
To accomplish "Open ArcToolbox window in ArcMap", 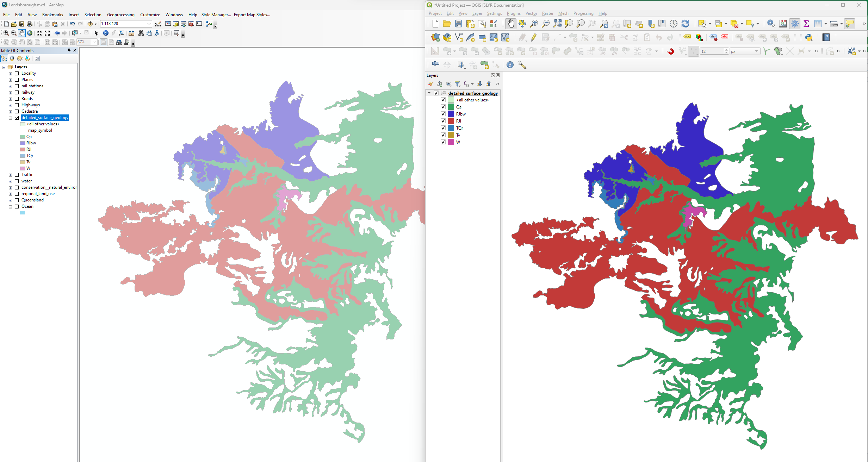I will [x=191, y=24].
